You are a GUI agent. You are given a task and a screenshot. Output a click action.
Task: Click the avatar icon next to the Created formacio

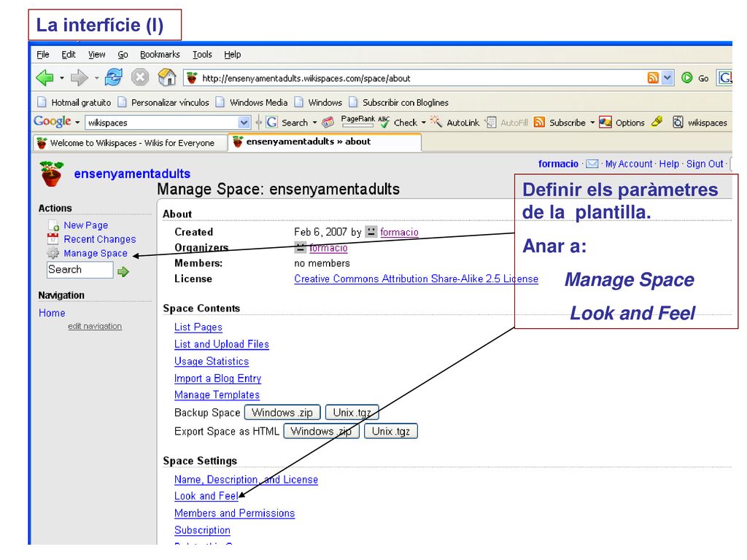(371, 232)
